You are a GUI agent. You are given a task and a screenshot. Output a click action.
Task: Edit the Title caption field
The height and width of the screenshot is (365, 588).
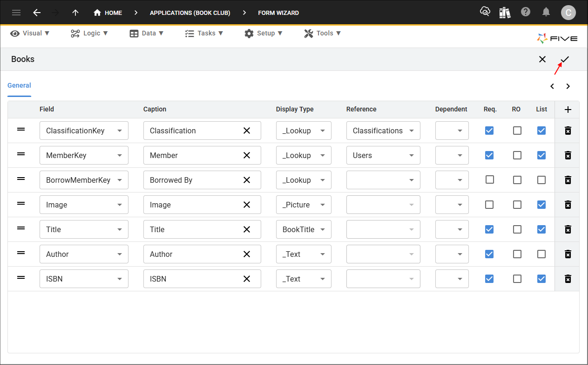tap(202, 229)
